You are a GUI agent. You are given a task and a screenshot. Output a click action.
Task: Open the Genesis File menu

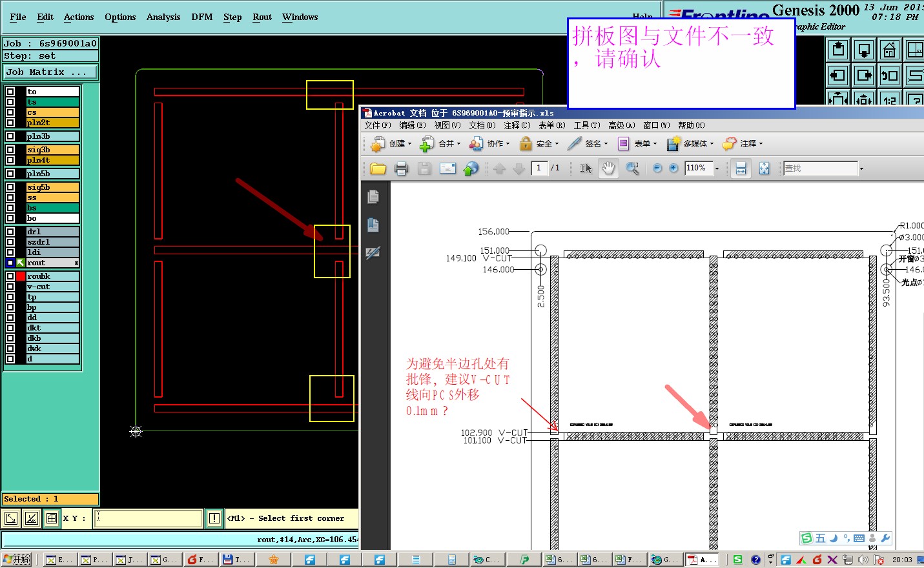pos(18,17)
